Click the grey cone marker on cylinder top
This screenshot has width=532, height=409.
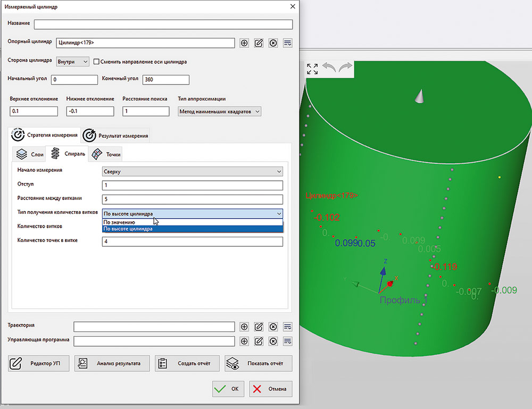419,96
